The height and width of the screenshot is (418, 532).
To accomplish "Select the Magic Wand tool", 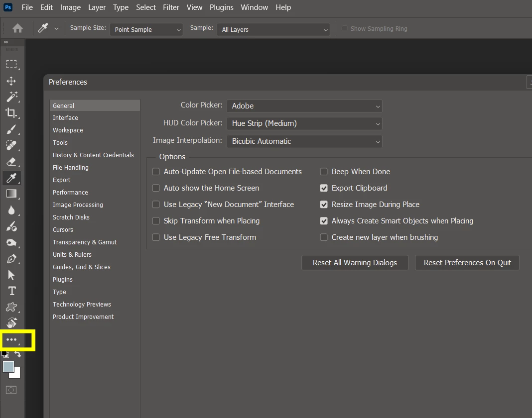I will coord(12,97).
